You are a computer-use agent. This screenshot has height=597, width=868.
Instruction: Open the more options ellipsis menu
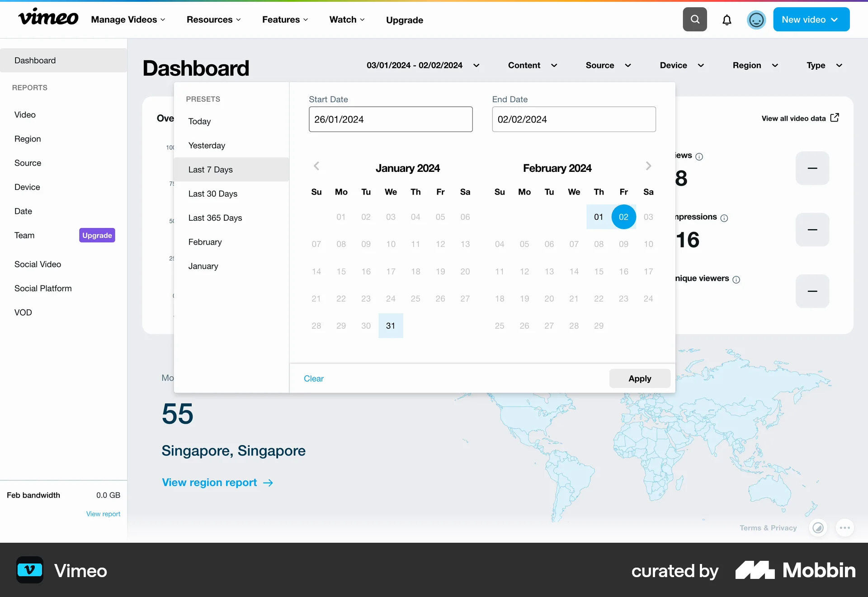(x=844, y=528)
